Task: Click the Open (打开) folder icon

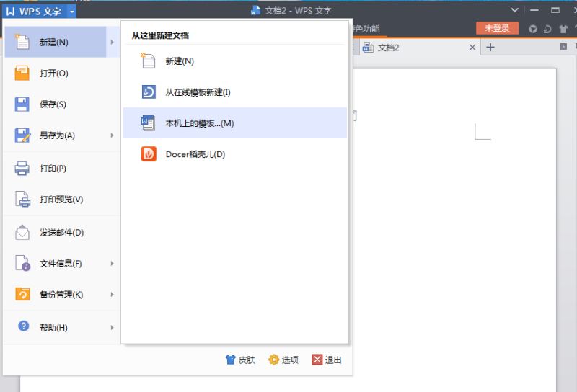Action: click(22, 73)
